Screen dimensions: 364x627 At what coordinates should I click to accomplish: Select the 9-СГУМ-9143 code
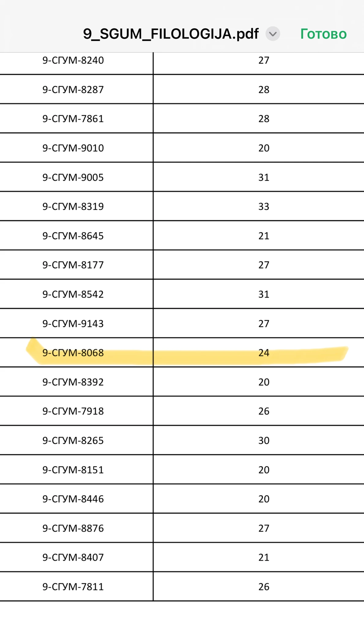73,324
